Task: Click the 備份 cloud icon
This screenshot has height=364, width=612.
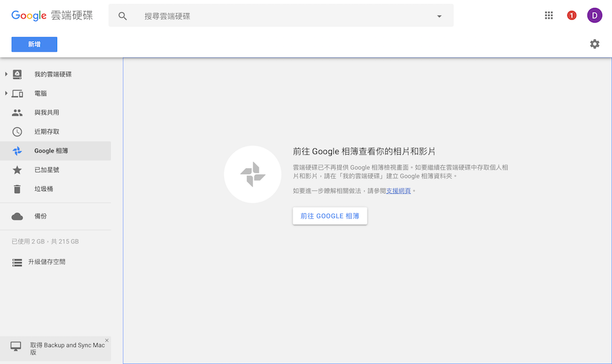Action: (17, 216)
